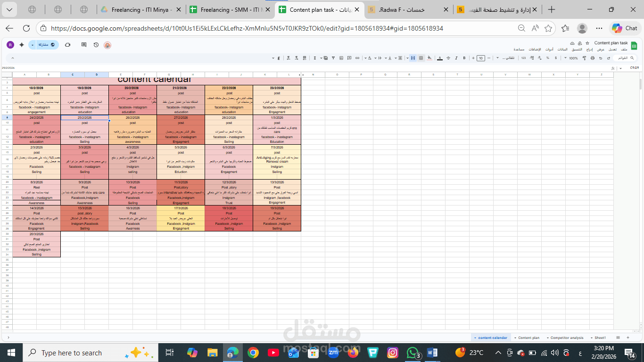Open the عرض view menu
The width and height of the screenshot is (644, 362).
click(x=601, y=49)
